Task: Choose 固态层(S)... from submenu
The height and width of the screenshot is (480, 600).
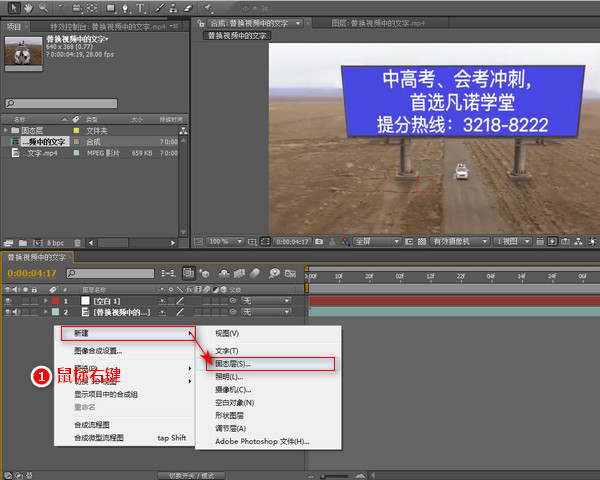Action: (x=270, y=364)
